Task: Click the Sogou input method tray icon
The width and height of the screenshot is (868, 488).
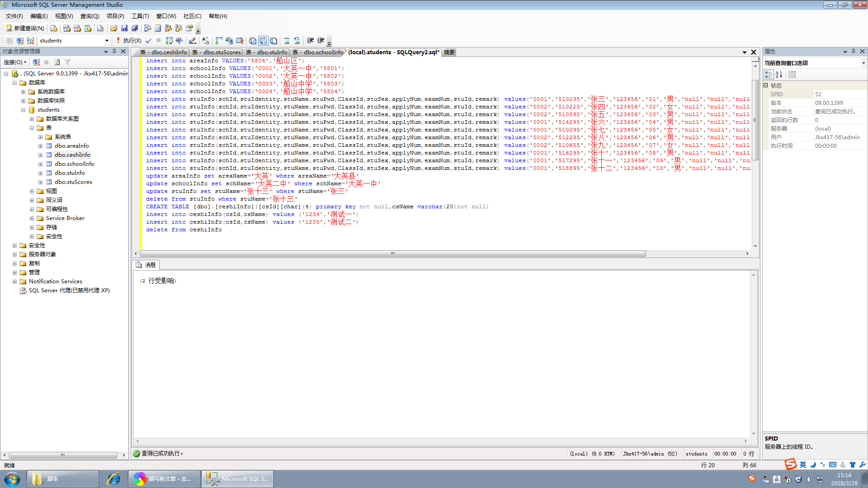Action: point(752,478)
